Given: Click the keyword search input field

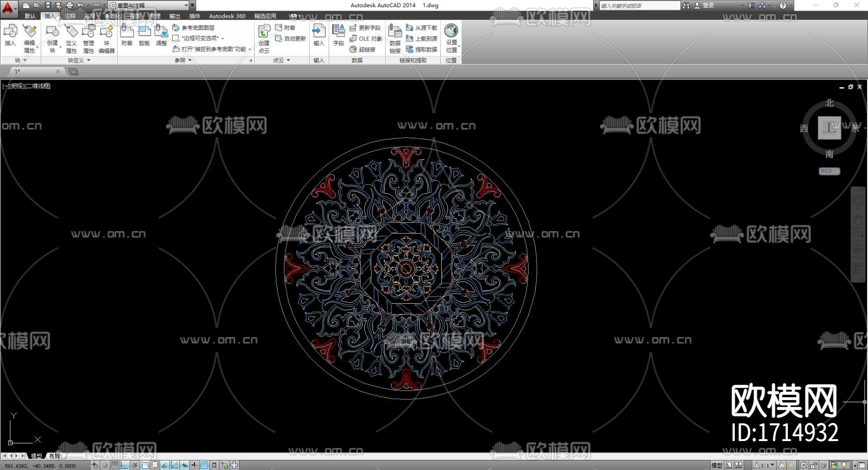Looking at the screenshot, I should pyautogui.click(x=639, y=5).
